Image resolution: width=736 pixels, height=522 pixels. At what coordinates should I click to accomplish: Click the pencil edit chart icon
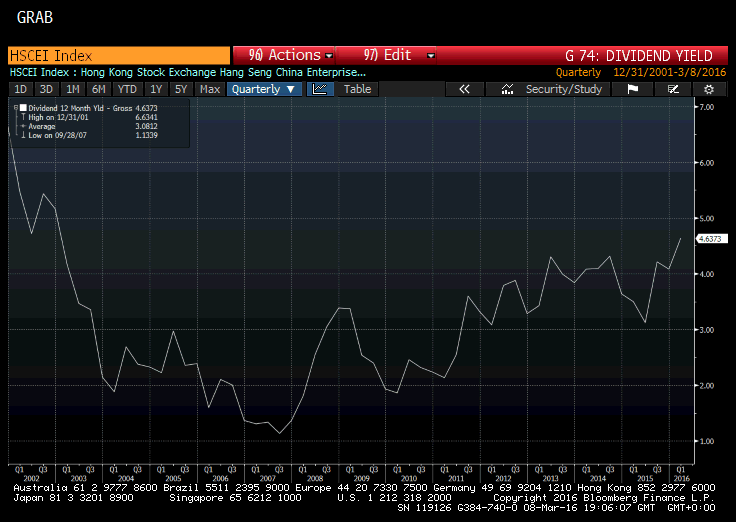tap(673, 89)
